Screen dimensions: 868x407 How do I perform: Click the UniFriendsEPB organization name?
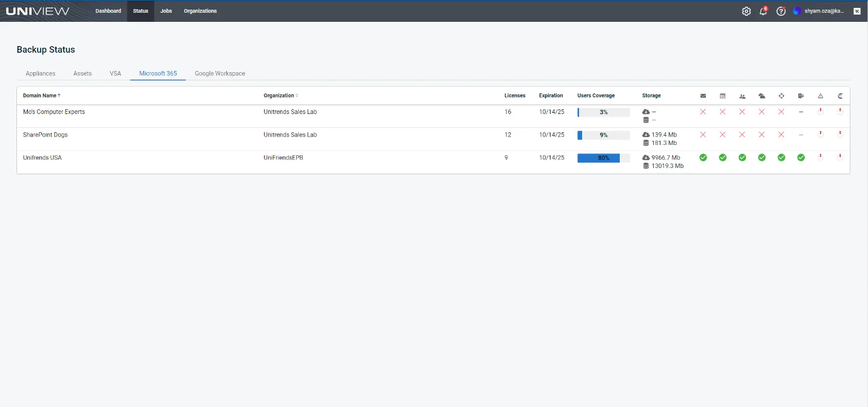(283, 158)
